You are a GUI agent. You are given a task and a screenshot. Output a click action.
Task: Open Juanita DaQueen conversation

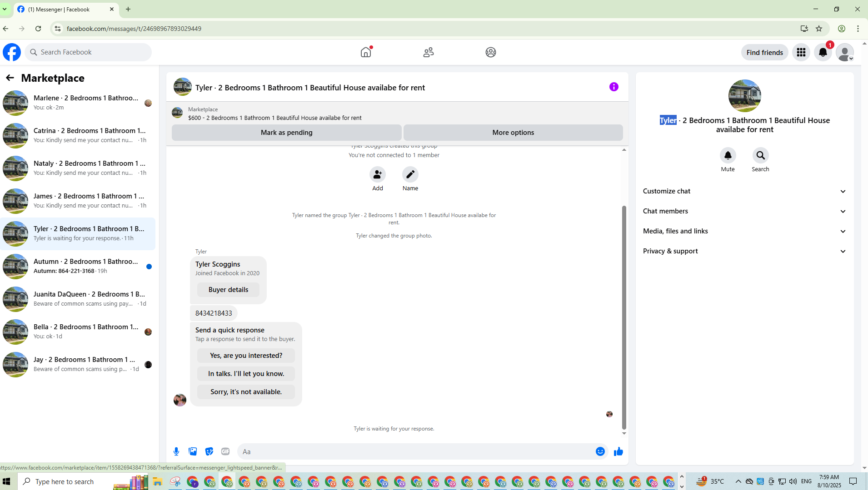[78, 299]
